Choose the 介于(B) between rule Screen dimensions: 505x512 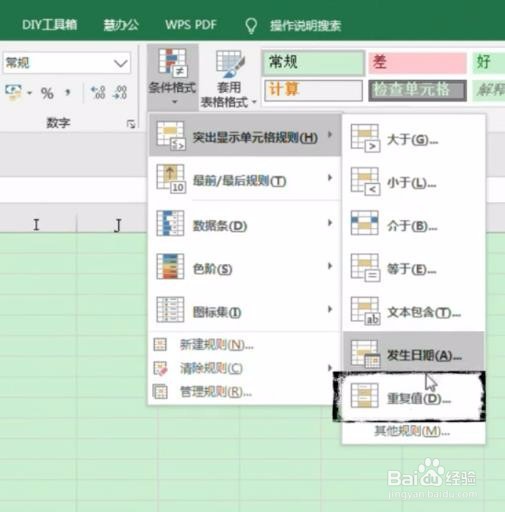pyautogui.click(x=414, y=226)
